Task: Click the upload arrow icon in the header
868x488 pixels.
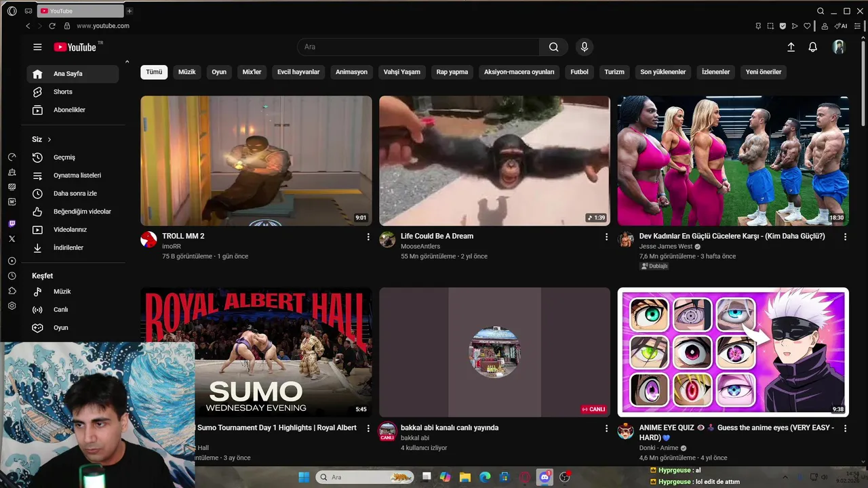Action: coord(791,47)
